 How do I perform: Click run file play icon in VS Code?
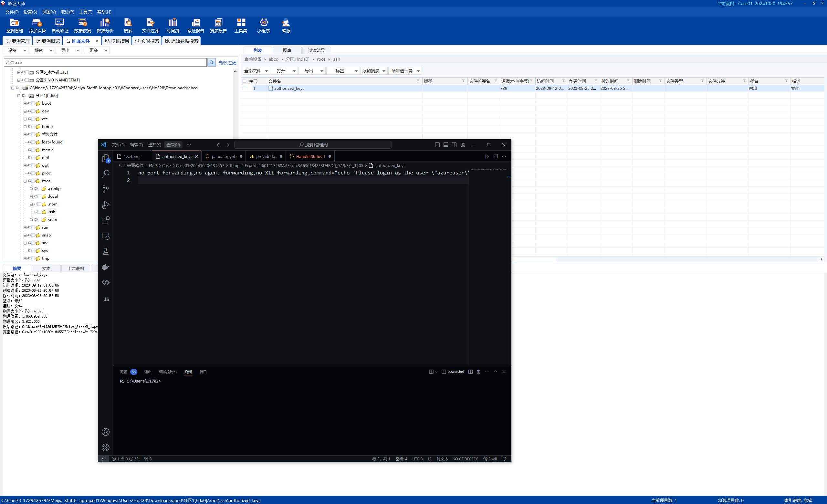[x=487, y=156]
